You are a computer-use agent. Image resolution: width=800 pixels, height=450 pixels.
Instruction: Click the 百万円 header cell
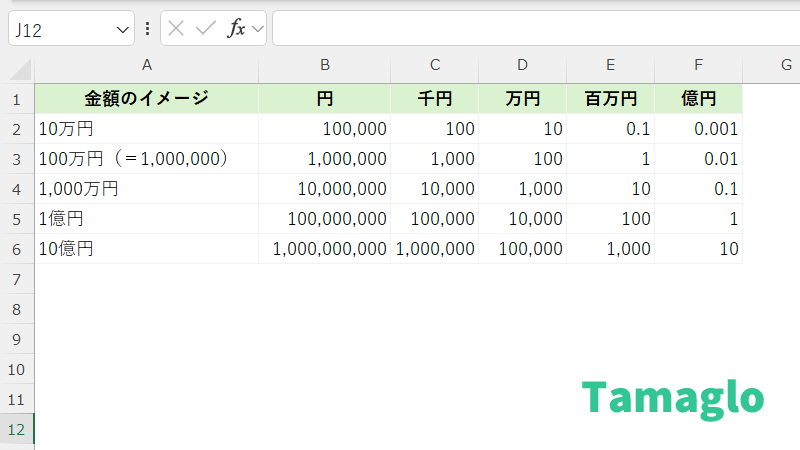point(610,99)
